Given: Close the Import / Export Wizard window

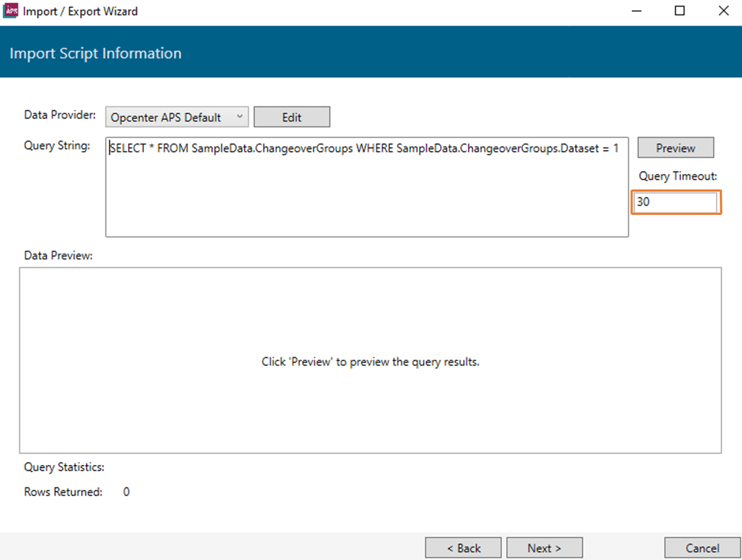Looking at the screenshot, I should coord(723,12).
